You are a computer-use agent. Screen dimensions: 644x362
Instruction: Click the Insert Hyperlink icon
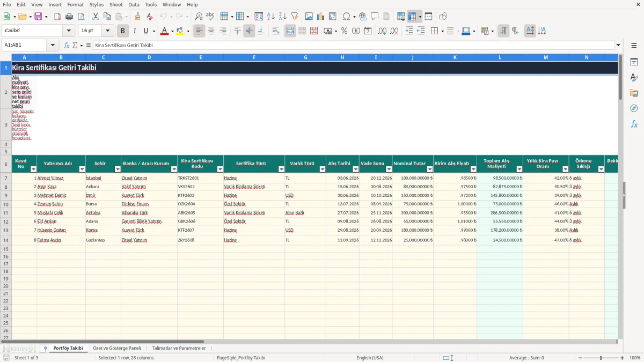(x=363, y=17)
